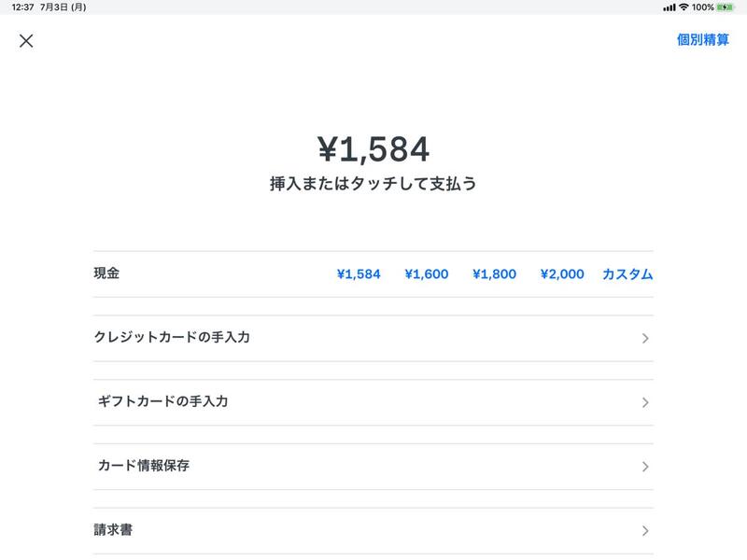Open 個別精算 split payment option
This screenshot has height=560, width=747.
(701, 41)
